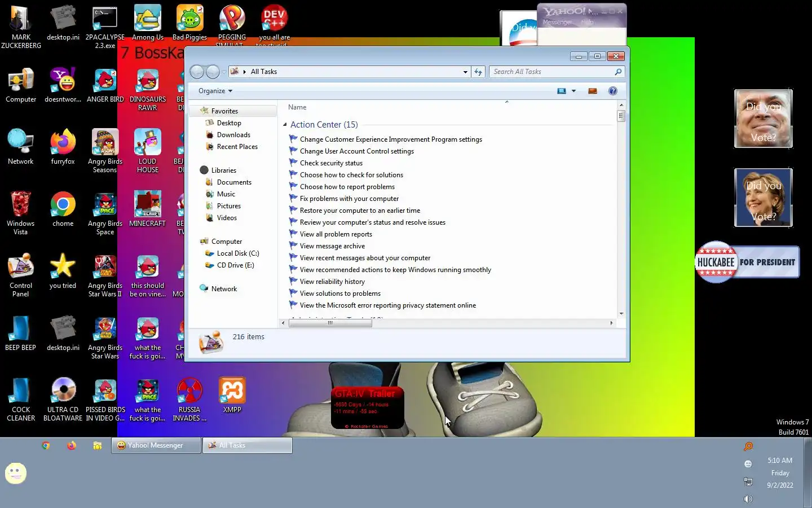Screen dimensions: 812x508
Task: Open Network desktop icon
Action: pyautogui.click(x=21, y=148)
